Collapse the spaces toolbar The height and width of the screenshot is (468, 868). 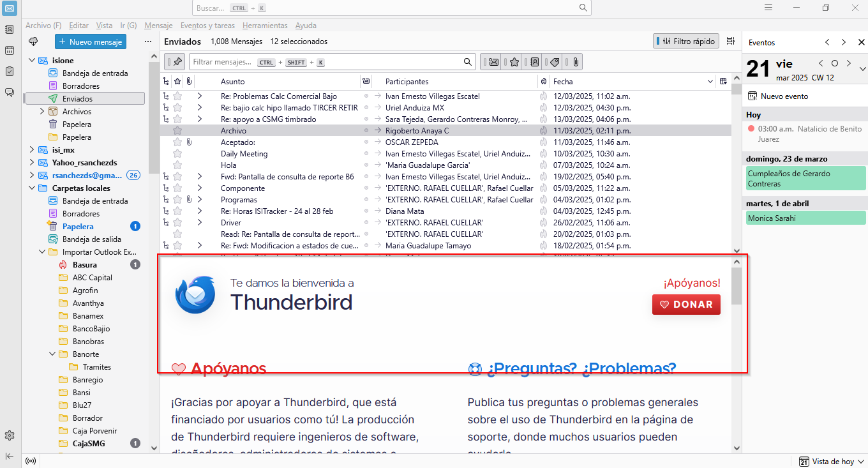tap(10, 456)
